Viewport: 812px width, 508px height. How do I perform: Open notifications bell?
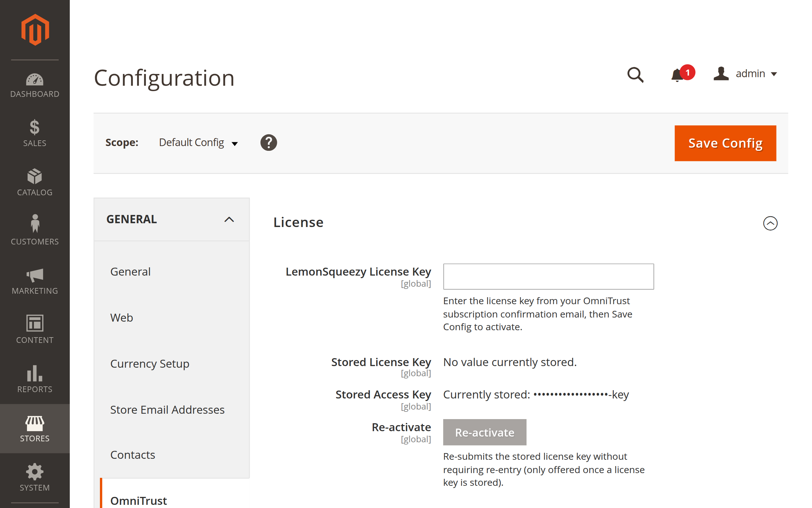click(x=682, y=74)
